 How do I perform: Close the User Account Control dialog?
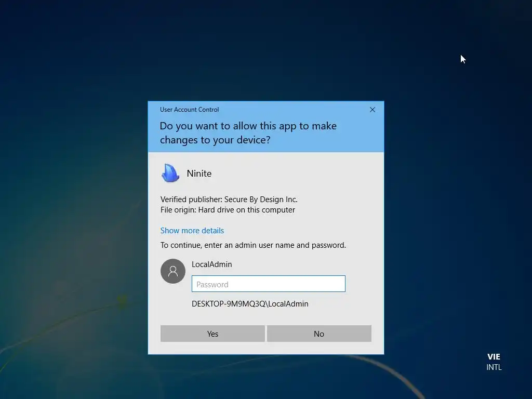tap(372, 110)
